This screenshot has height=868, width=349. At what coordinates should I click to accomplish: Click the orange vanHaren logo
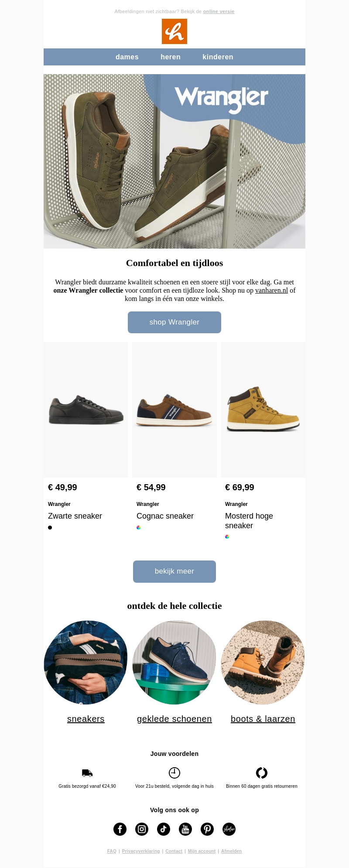(174, 31)
